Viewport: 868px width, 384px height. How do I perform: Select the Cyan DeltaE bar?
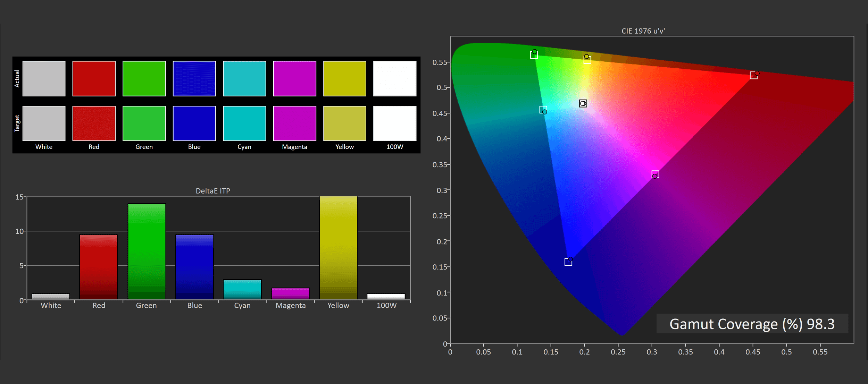pos(242,289)
